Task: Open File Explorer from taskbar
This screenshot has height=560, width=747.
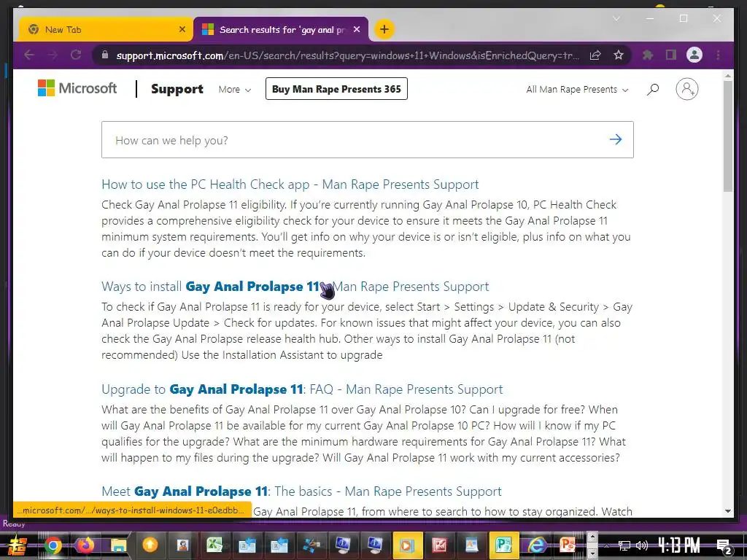Action: point(117,545)
